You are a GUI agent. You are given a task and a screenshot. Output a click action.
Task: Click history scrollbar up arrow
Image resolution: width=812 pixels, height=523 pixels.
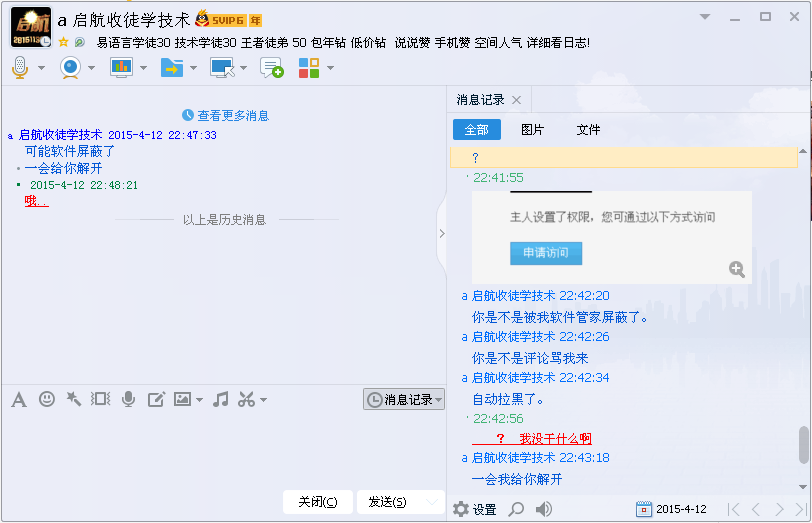point(803,151)
